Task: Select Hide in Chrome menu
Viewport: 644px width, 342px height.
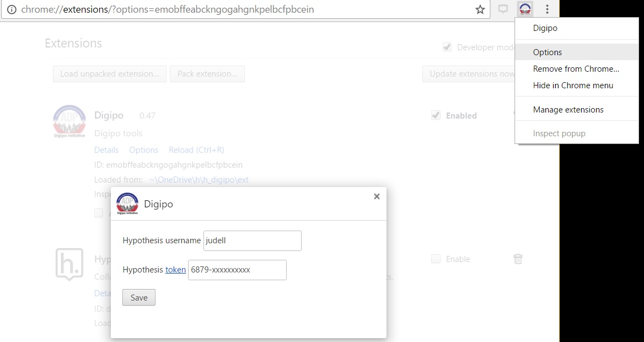Action: click(x=577, y=85)
